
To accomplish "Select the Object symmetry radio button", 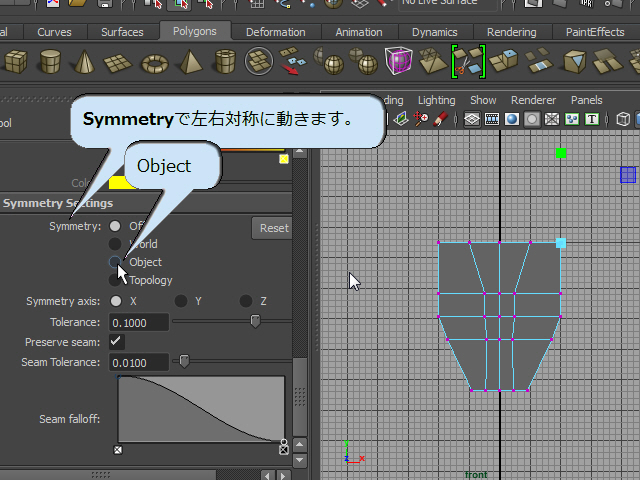I will pyautogui.click(x=116, y=262).
